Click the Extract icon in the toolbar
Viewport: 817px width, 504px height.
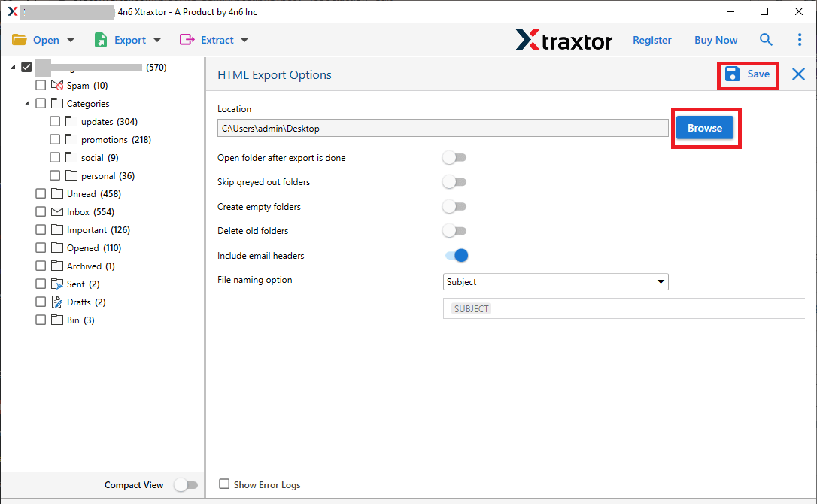[x=187, y=39]
